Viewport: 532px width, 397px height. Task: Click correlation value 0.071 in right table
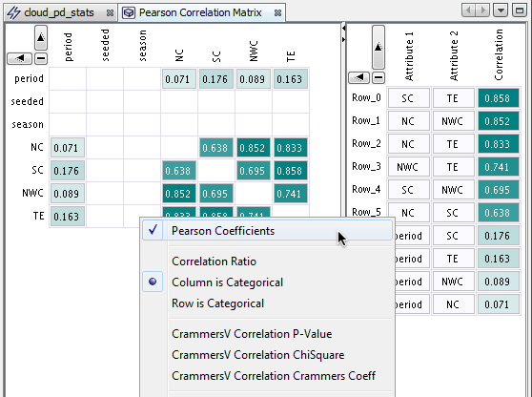pyautogui.click(x=499, y=304)
